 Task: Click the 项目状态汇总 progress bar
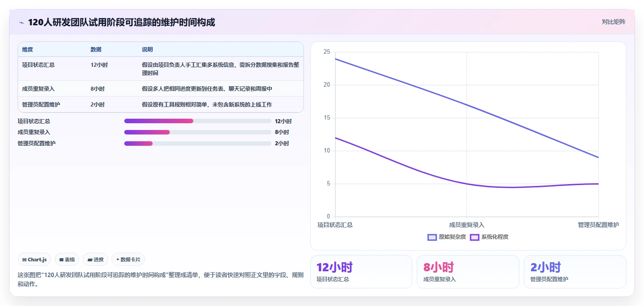pos(198,121)
